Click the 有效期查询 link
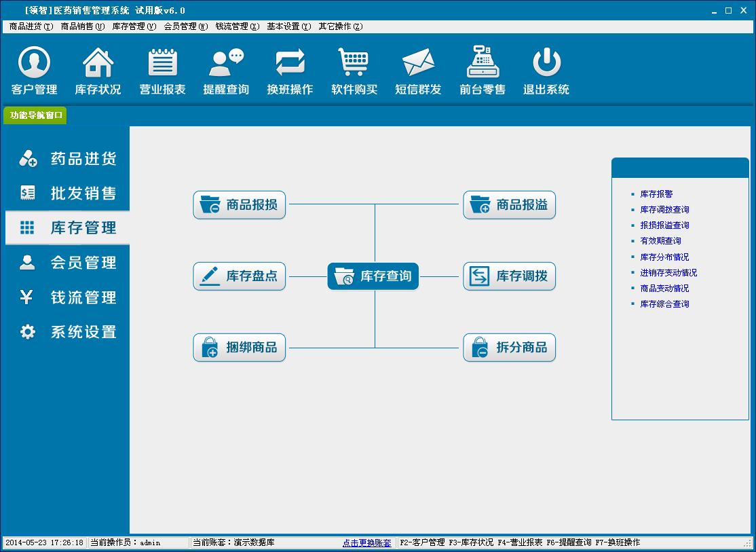The width and height of the screenshot is (756, 552). pyautogui.click(x=660, y=241)
